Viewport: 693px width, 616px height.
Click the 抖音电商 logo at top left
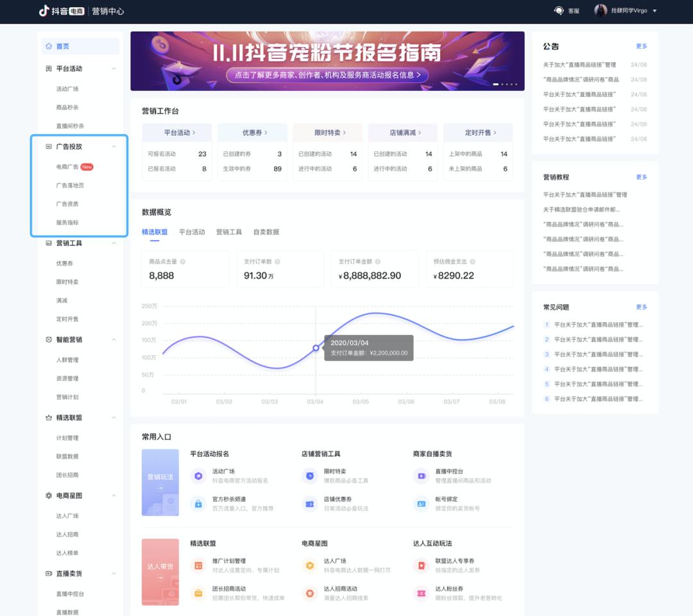(61, 11)
